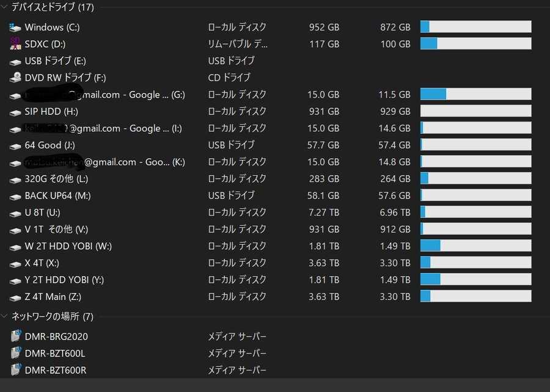Select the DMR-BRG2020 media server icon

15,336
